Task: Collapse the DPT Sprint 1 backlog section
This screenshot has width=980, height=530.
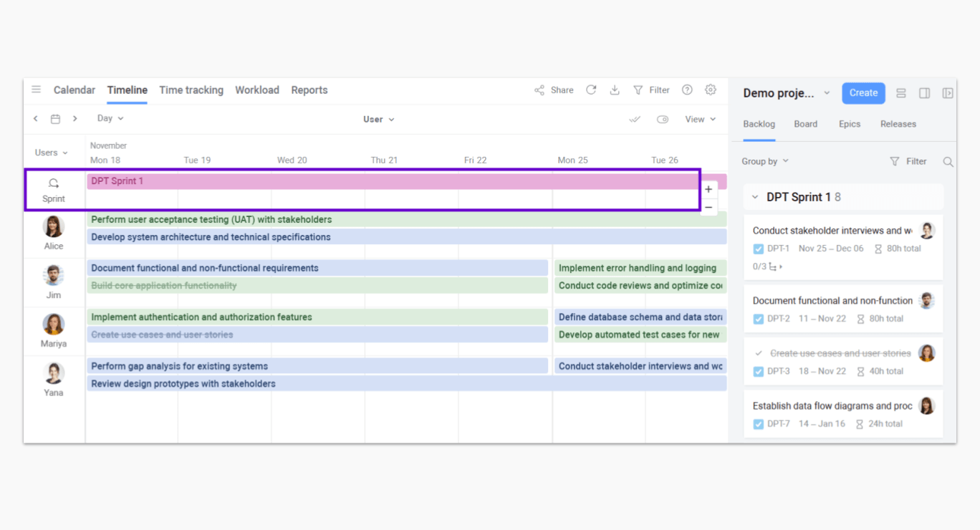Action: [755, 197]
